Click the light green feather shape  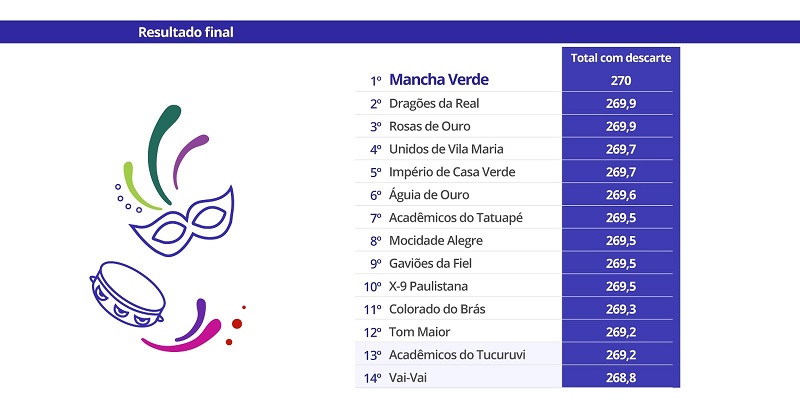point(139,186)
